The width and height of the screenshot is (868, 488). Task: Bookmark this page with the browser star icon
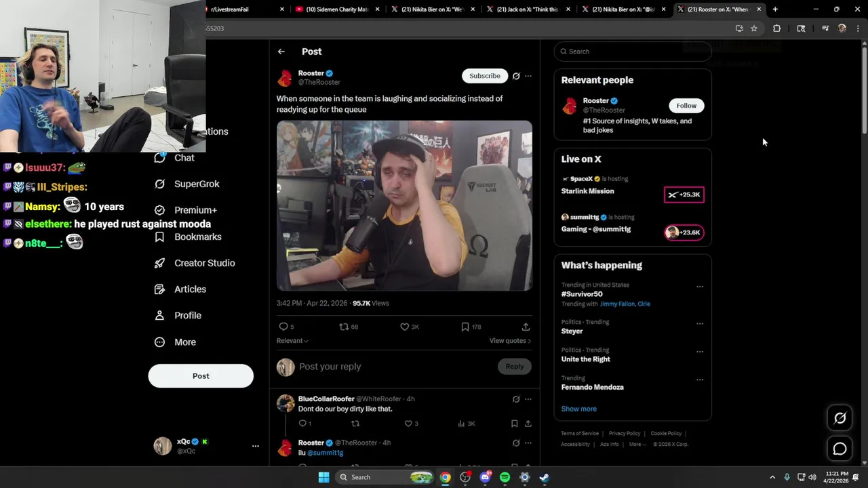click(x=754, y=28)
